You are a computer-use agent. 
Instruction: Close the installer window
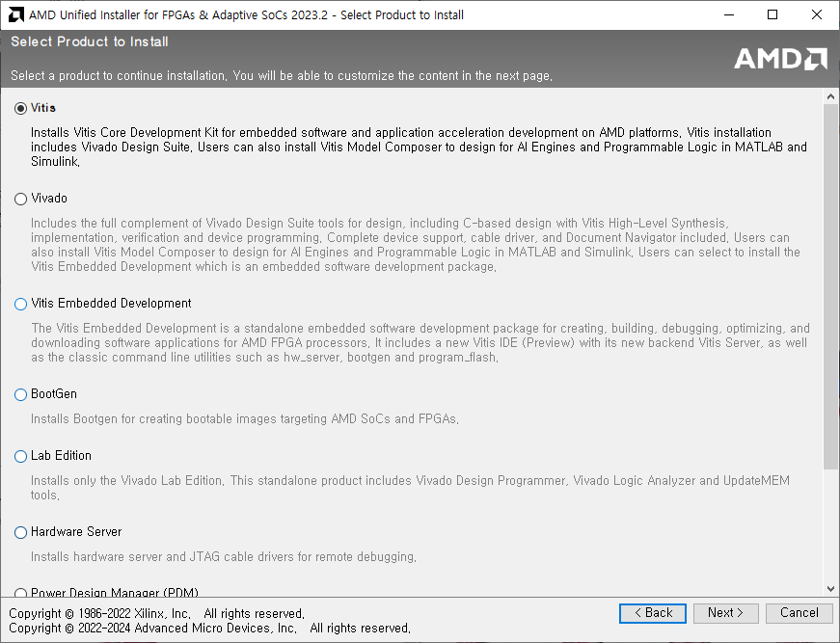(817, 15)
